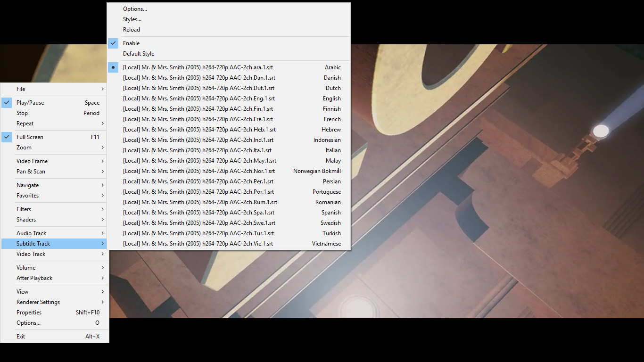Toggle Play/Pause in context menu
This screenshot has height=362, width=644.
coord(54,103)
